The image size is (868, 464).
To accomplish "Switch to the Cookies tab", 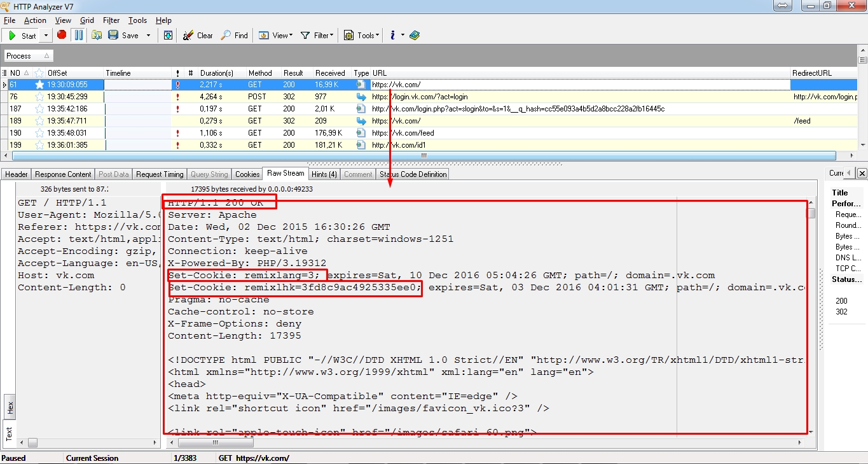I will point(247,174).
